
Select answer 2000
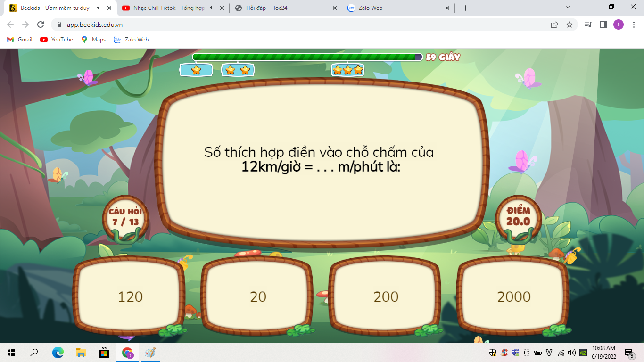513,296
